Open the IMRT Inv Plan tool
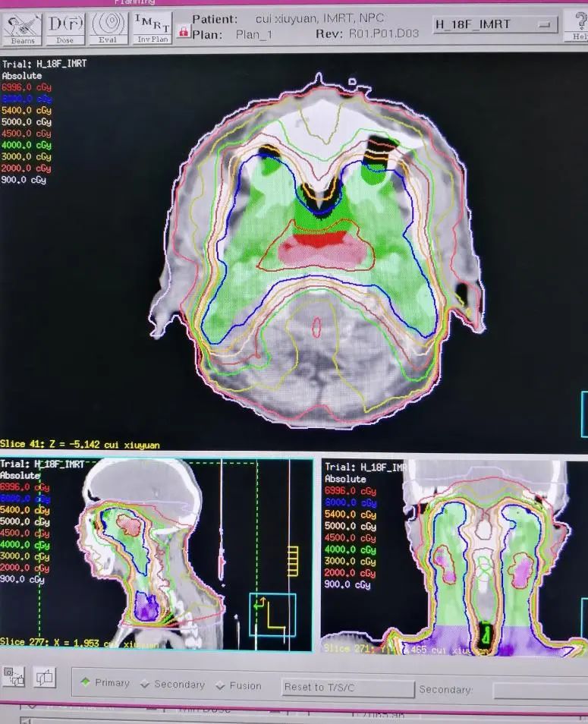This screenshot has width=588, height=724. 152,28
